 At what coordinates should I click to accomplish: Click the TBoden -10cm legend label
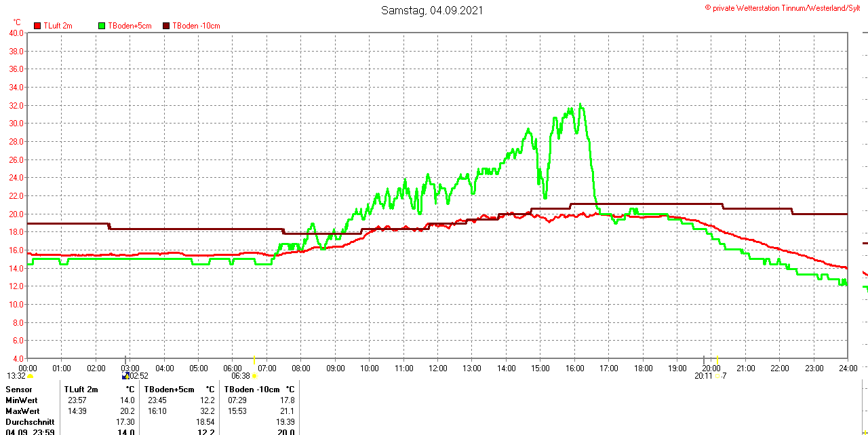pyautogui.click(x=196, y=26)
